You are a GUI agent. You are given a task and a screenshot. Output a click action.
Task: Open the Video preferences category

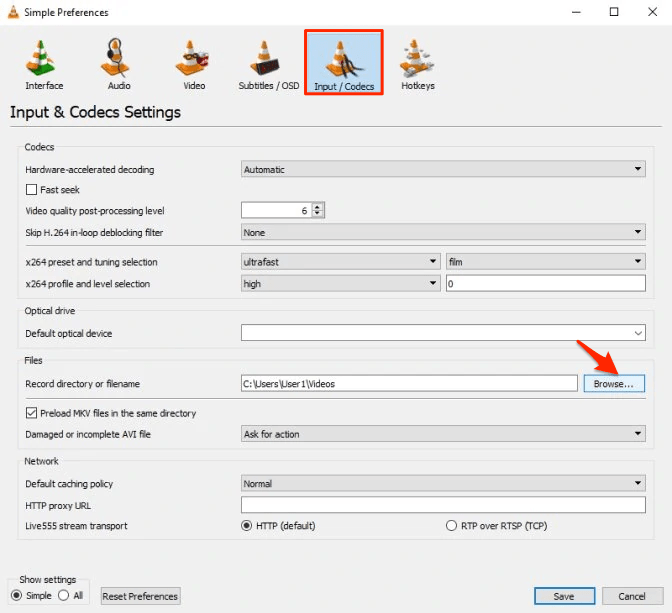click(194, 64)
